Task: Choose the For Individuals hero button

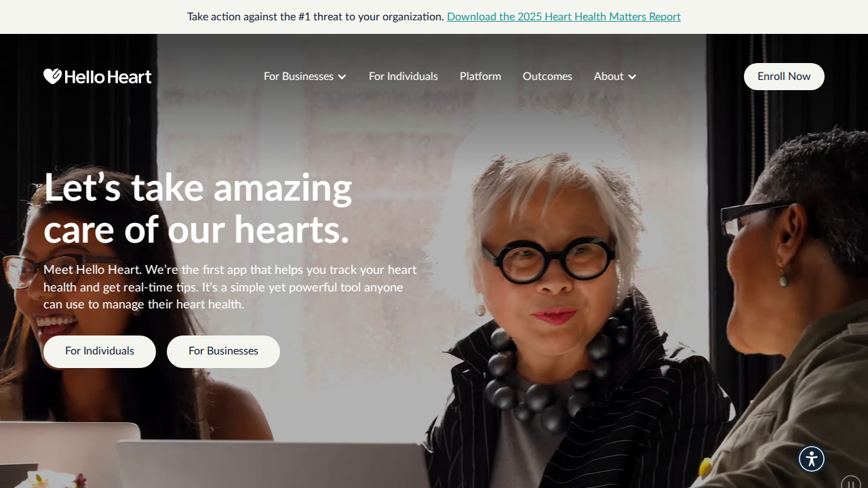Action: [100, 352]
